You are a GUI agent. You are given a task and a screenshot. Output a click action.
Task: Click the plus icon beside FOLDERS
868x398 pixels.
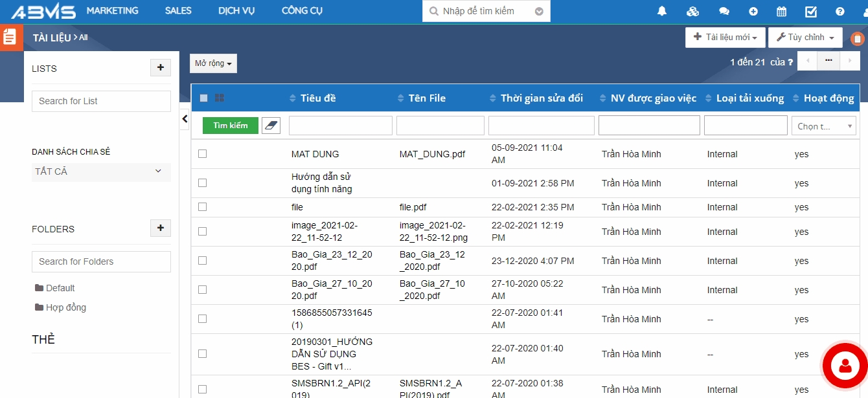pyautogui.click(x=161, y=228)
